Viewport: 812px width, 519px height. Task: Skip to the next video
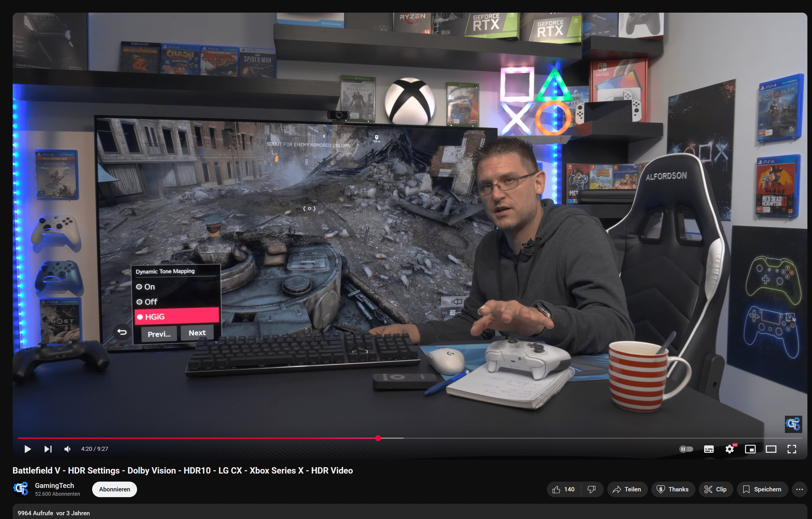coord(48,449)
